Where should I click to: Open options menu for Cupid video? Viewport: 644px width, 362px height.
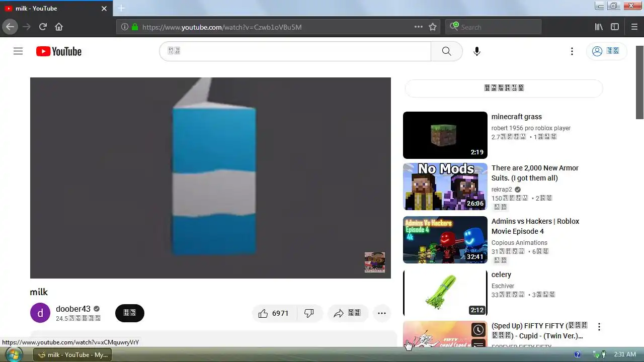click(599, 327)
